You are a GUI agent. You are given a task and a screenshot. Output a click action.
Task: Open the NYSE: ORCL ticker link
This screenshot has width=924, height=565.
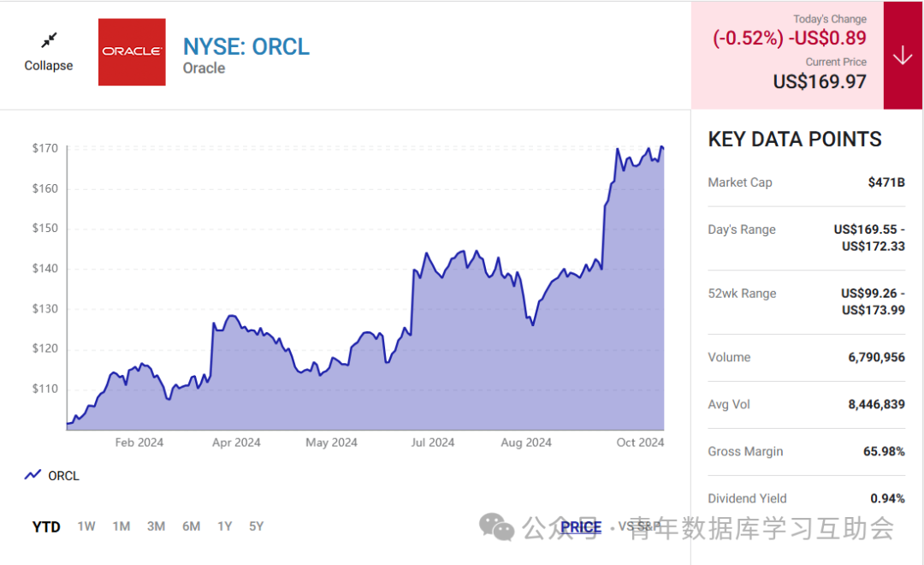pos(246,46)
